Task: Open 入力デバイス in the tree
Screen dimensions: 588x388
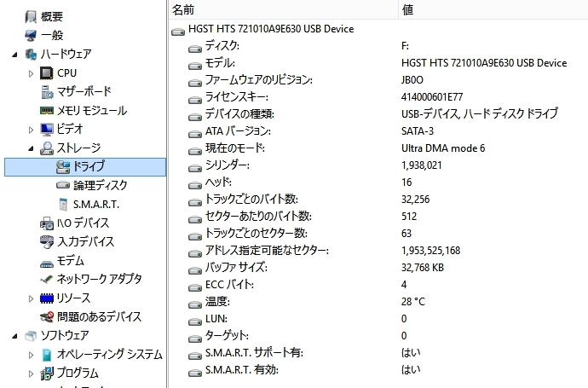Action: click(85, 242)
